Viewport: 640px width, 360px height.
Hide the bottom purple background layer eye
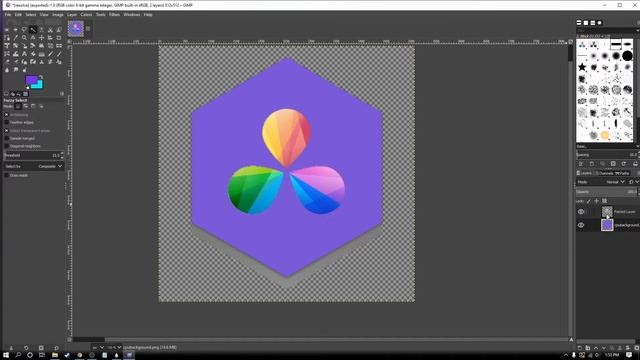pyautogui.click(x=581, y=225)
